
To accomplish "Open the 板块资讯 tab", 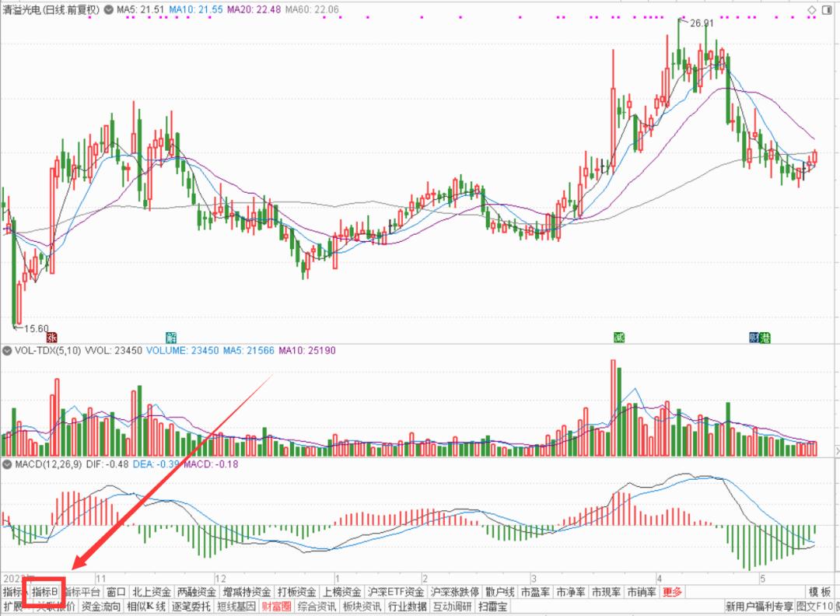I will (362, 607).
